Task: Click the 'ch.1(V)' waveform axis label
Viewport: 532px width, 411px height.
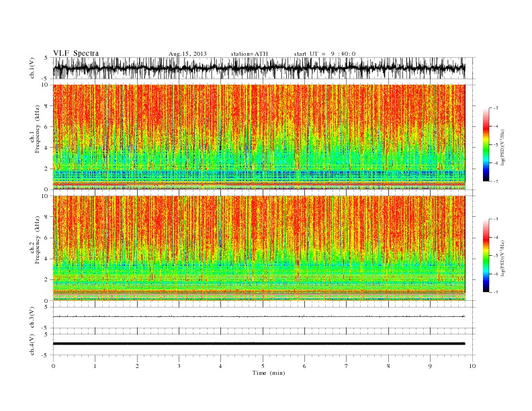Action: click(32, 68)
